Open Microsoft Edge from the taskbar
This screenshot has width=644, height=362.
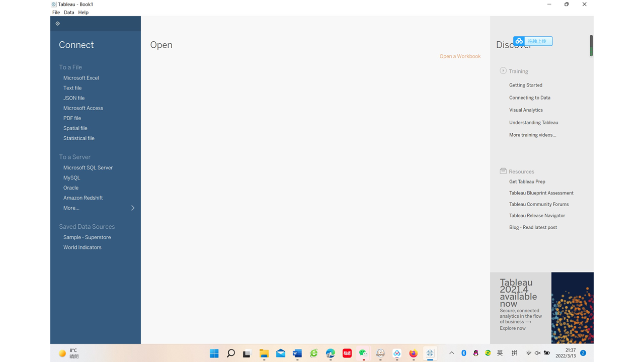tap(331, 353)
